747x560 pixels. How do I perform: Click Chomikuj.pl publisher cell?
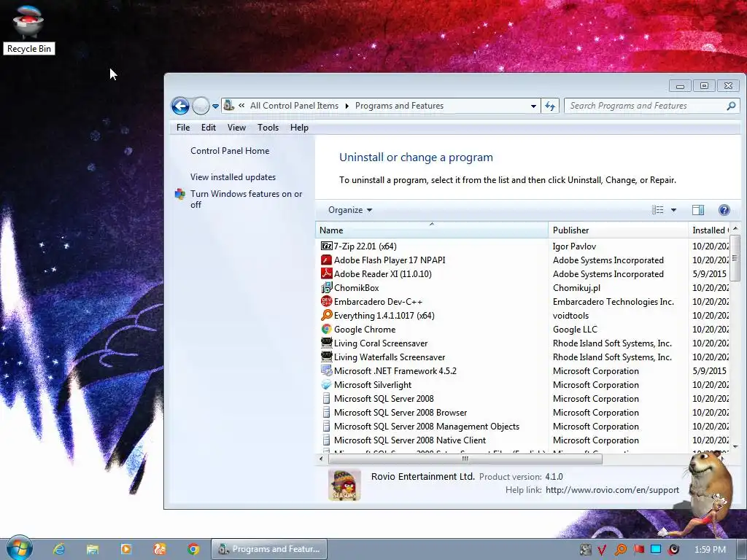[x=576, y=287]
